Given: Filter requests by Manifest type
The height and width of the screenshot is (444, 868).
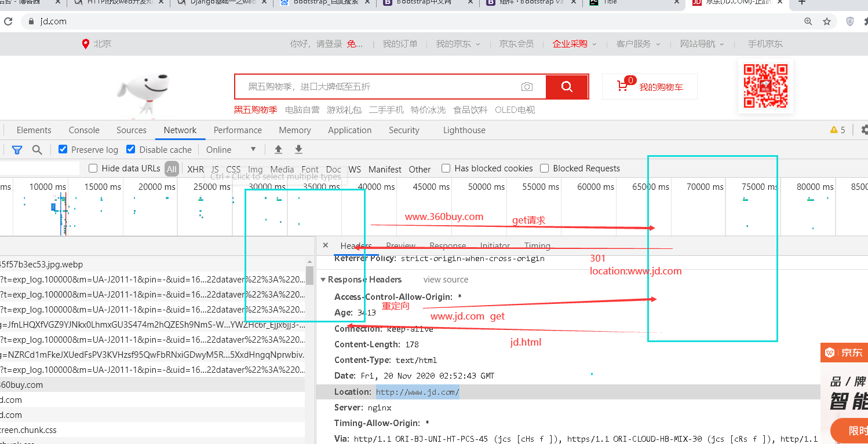Looking at the screenshot, I should coord(385,170).
